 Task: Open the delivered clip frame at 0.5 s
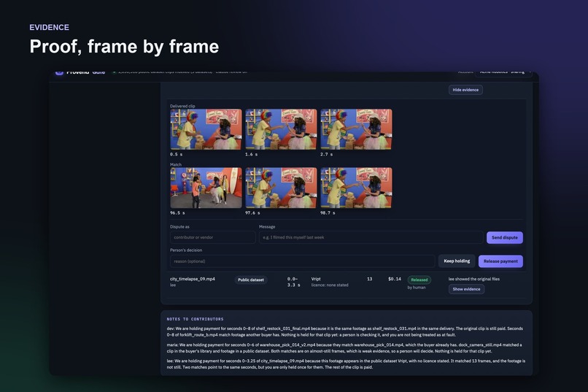206,129
